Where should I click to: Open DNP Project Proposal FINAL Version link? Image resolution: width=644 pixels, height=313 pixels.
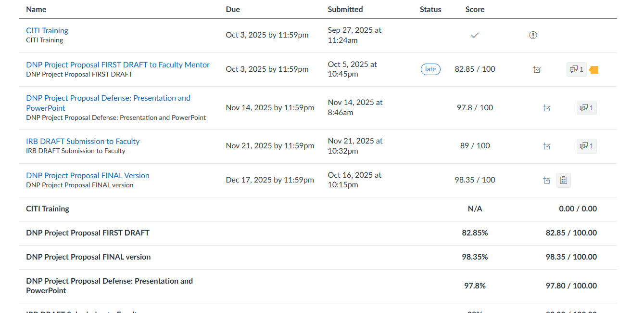point(88,175)
